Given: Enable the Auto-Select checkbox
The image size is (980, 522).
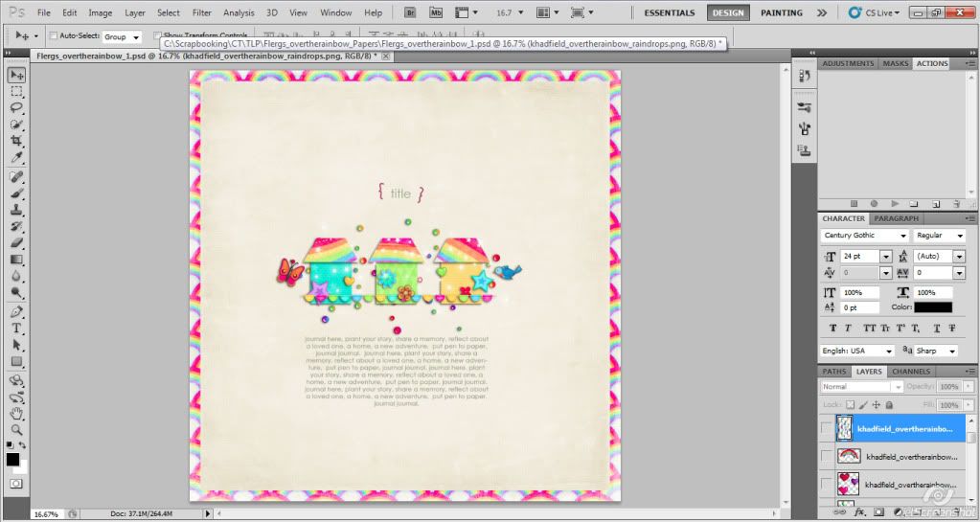Looking at the screenshot, I should point(53,35).
